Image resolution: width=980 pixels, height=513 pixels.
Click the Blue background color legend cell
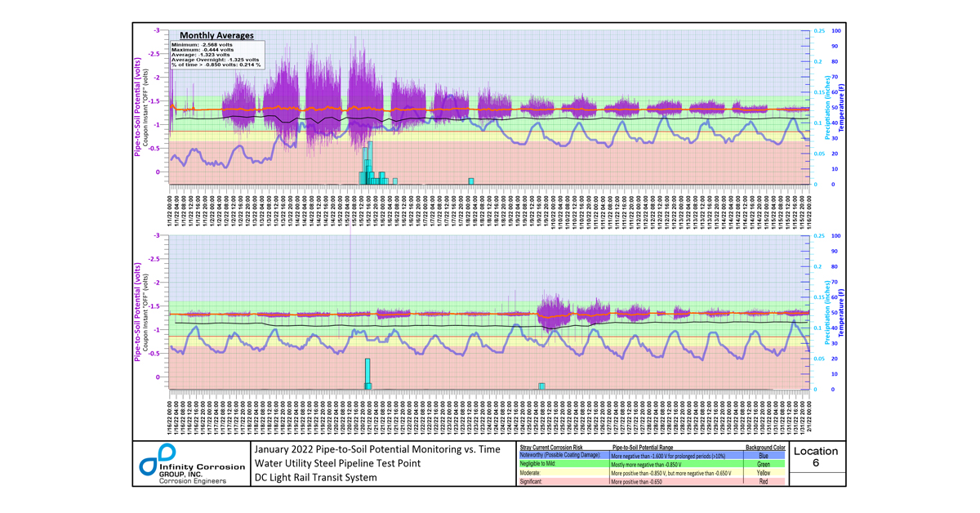coord(764,455)
